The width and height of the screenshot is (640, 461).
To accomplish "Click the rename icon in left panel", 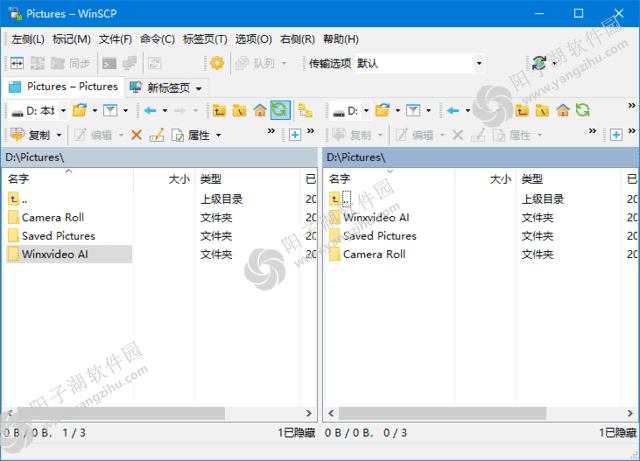I will (x=156, y=135).
